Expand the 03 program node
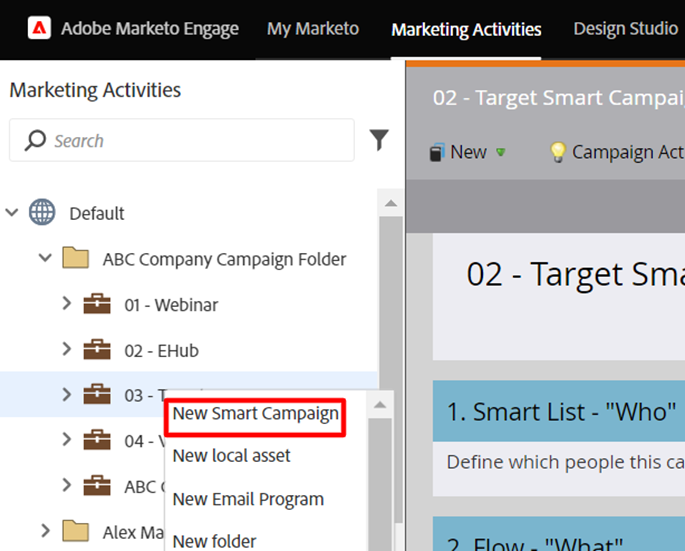This screenshot has height=551, width=685. pos(66,394)
